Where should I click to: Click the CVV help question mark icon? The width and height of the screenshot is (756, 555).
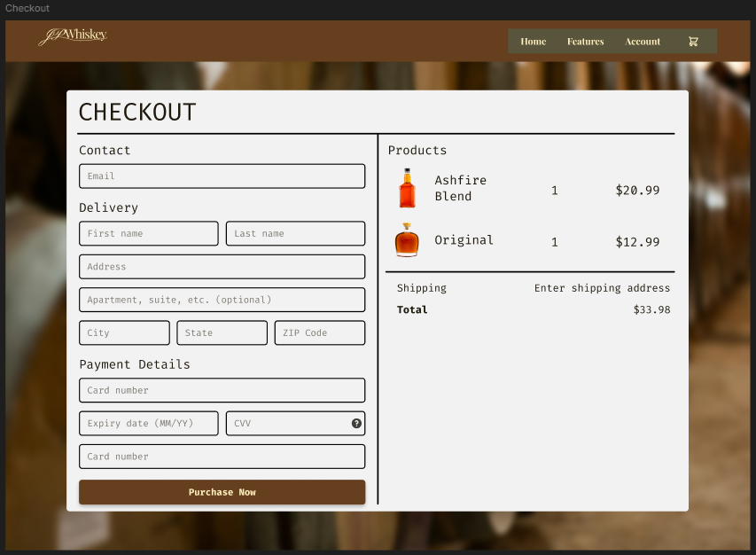click(356, 424)
